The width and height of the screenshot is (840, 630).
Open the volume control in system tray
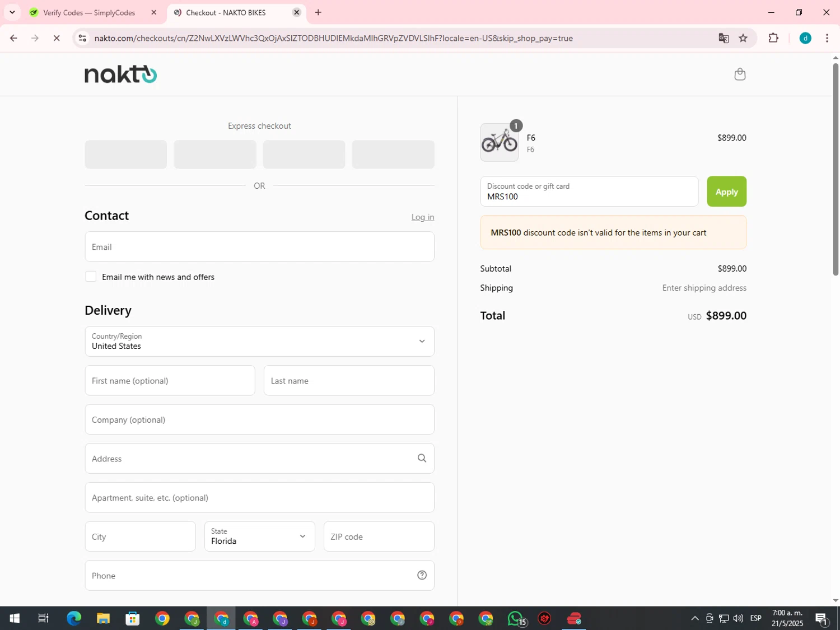(738, 618)
